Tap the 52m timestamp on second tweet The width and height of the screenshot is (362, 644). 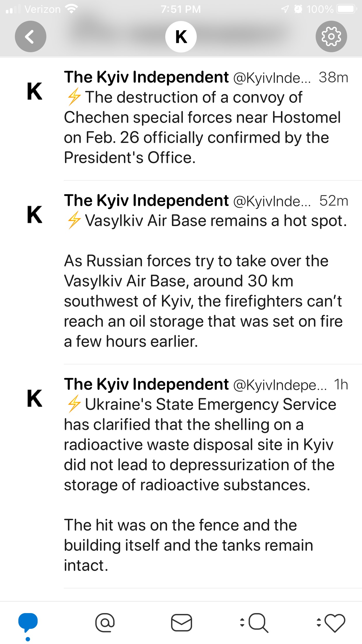(334, 201)
